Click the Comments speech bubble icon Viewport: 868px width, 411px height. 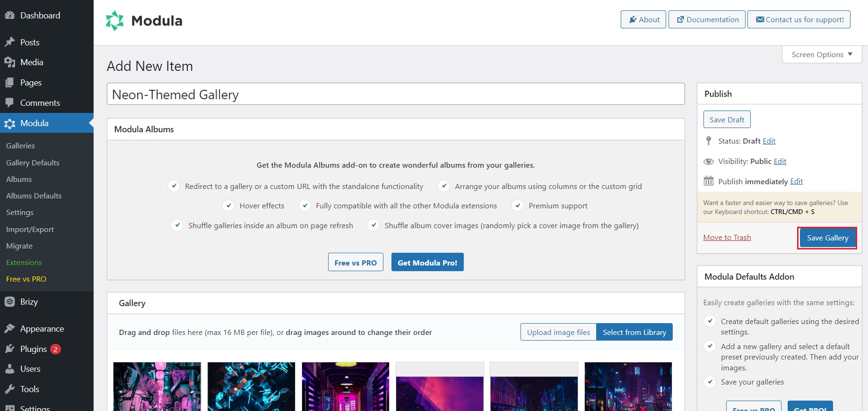click(9, 103)
